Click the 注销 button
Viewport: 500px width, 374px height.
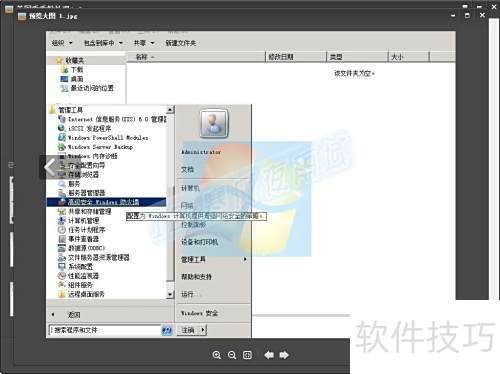tap(188, 330)
